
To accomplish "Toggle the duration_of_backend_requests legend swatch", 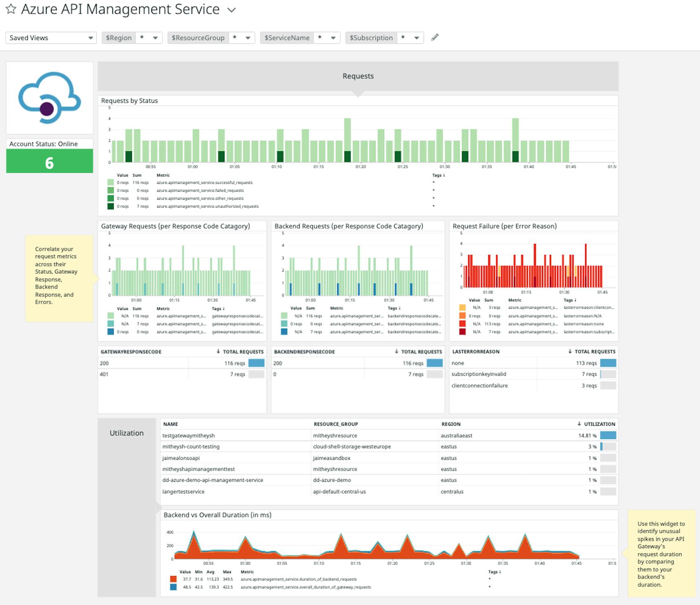I will pyautogui.click(x=173, y=579).
